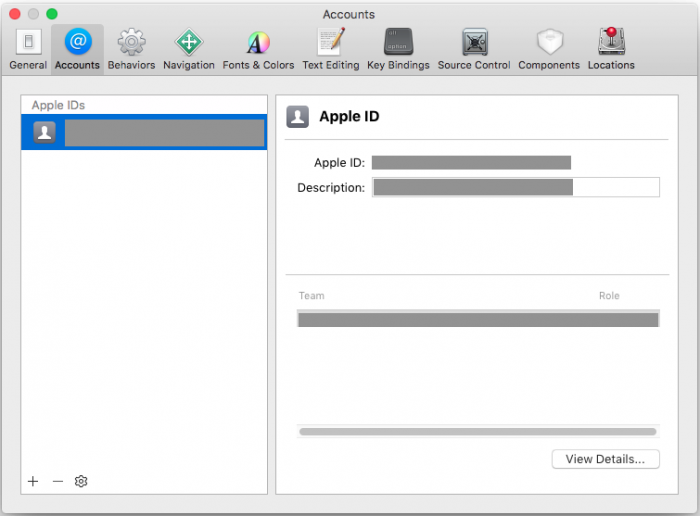Go to Key Bindings preferences
The image size is (700, 516).
(x=398, y=50)
